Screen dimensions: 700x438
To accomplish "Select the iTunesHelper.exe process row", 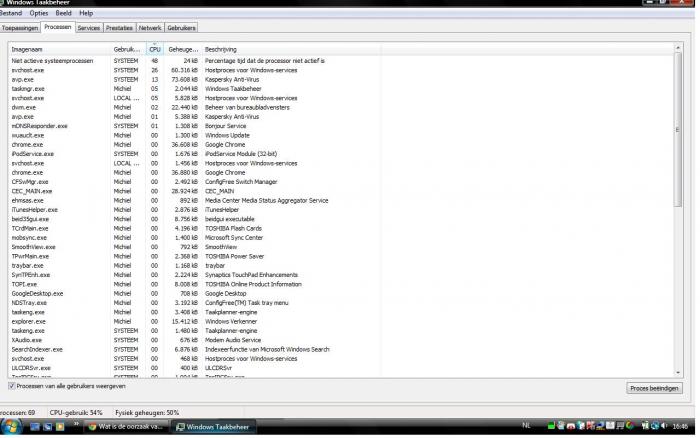I will (194, 210).
